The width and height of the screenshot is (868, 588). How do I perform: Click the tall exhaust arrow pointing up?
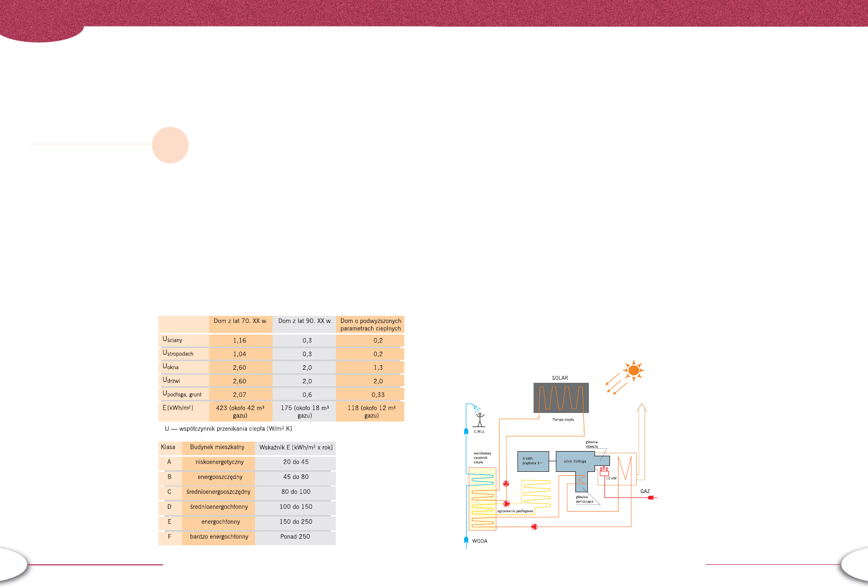(x=641, y=438)
